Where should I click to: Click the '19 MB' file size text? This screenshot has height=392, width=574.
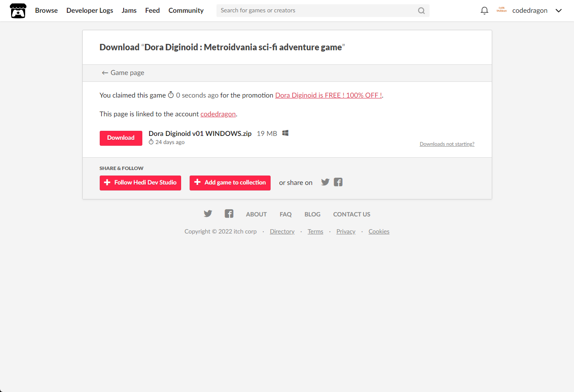point(267,134)
